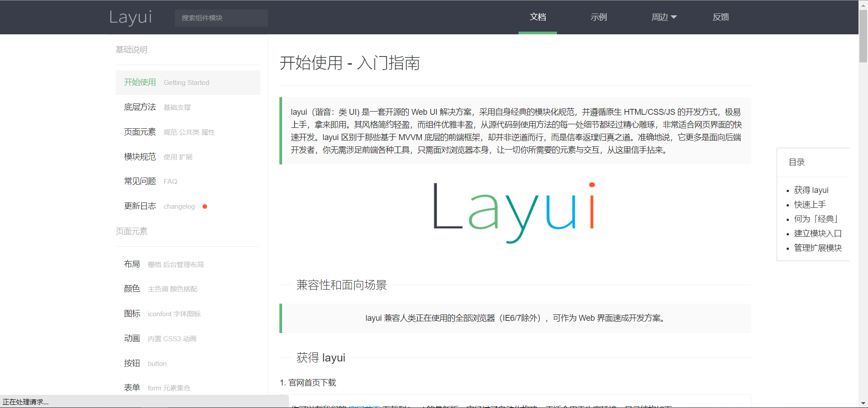Screen dimensions: 868x408
Task: Expand the 周边 dropdown menu
Action: tap(664, 17)
